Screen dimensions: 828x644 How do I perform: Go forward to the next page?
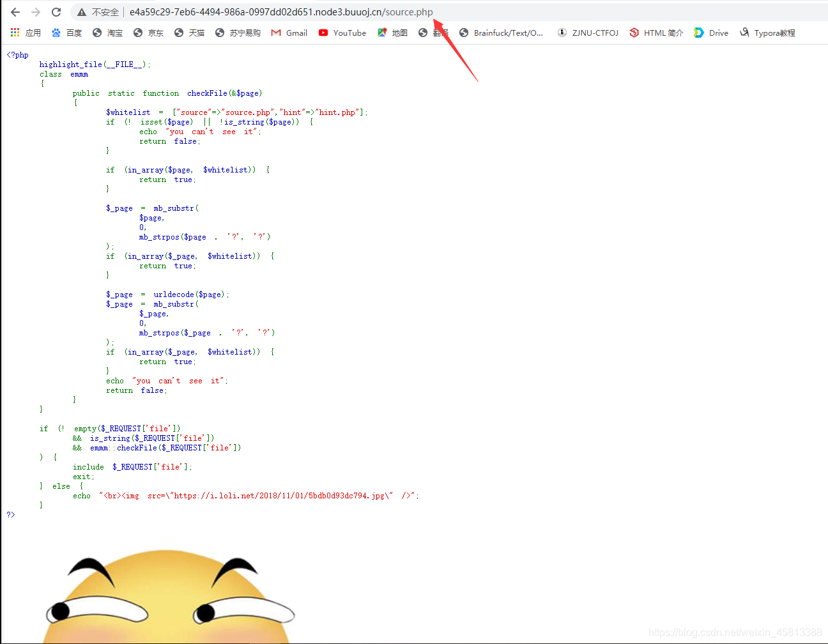tap(36, 12)
